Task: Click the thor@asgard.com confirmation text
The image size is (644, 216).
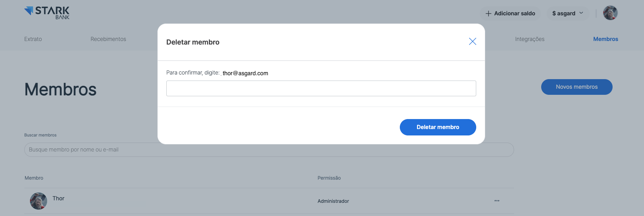Action: click(x=245, y=73)
